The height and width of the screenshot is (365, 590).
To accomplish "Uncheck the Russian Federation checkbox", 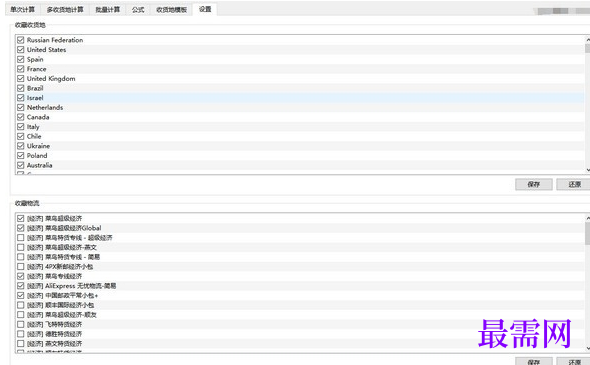I will pyautogui.click(x=21, y=40).
